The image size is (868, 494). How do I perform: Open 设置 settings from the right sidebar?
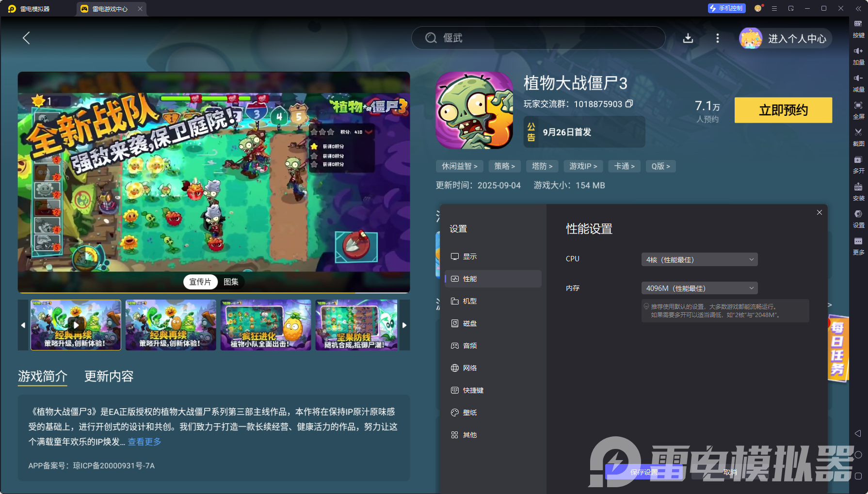[858, 219]
